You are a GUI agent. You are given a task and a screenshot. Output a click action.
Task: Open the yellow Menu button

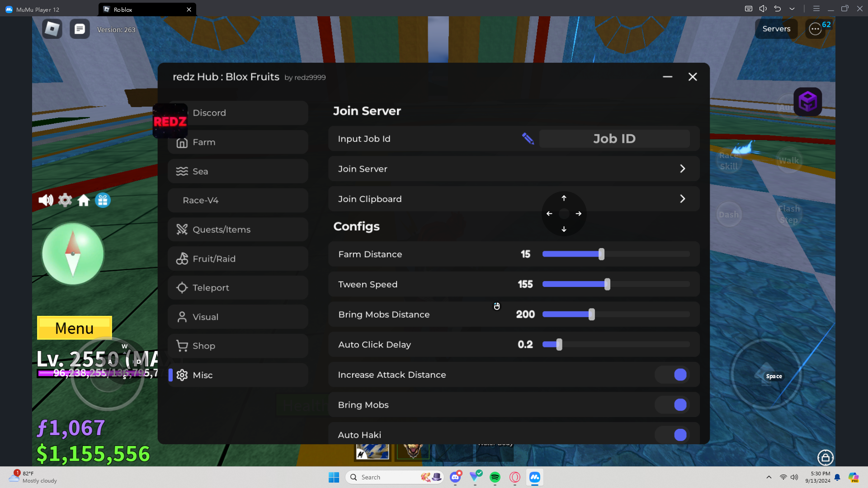75,328
